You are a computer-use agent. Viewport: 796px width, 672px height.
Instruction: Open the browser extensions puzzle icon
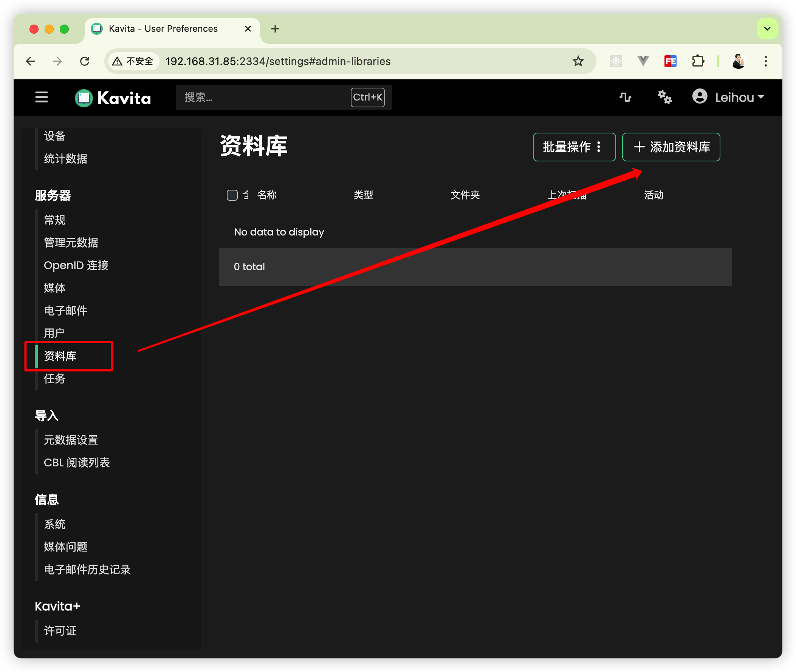point(698,61)
